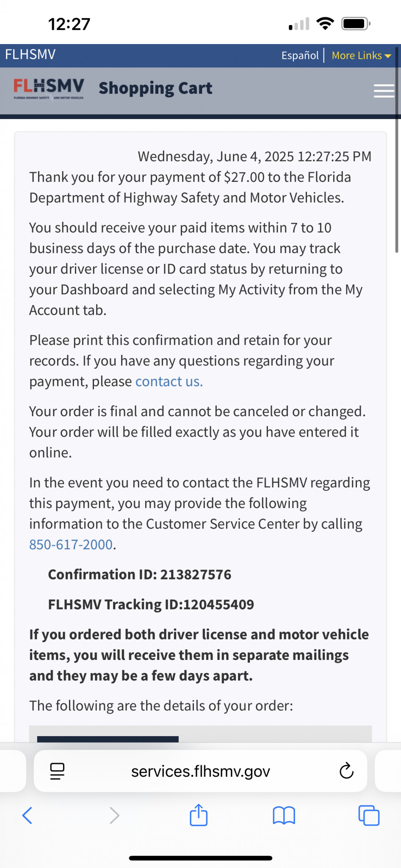401x868 pixels.
Task: Open Safari bookmarks
Action: [x=284, y=815]
